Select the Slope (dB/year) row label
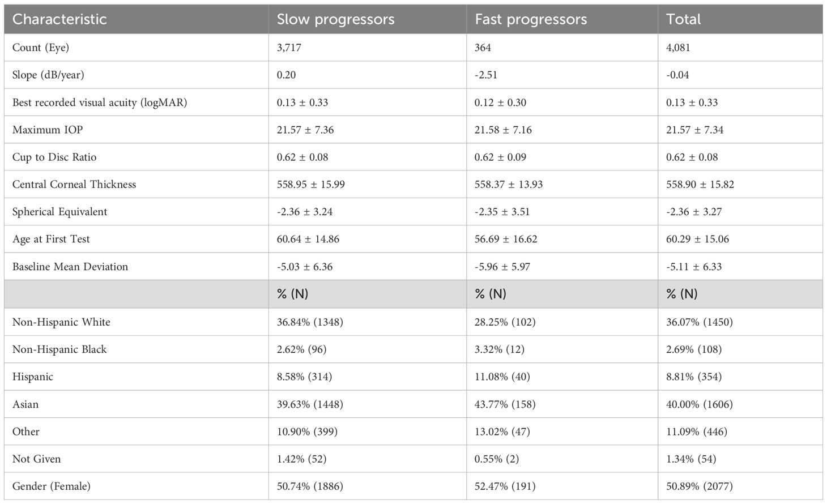Screen dimensions: 827x504 tap(48, 75)
